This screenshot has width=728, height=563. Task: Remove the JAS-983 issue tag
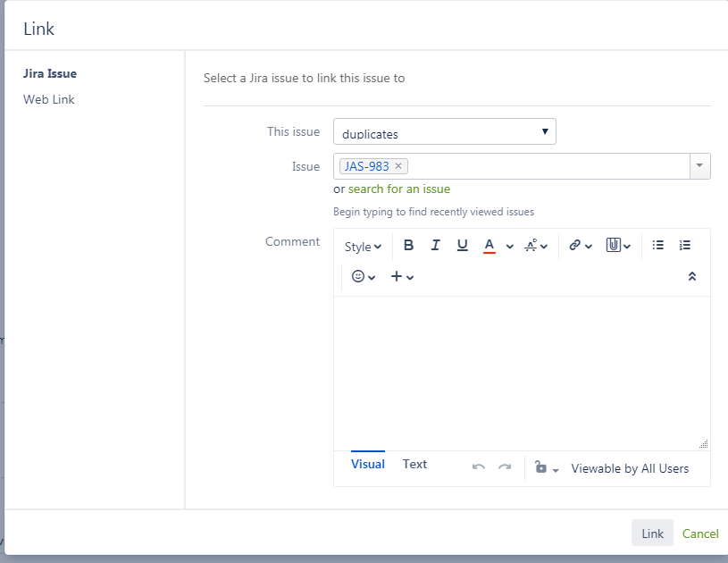pos(398,166)
